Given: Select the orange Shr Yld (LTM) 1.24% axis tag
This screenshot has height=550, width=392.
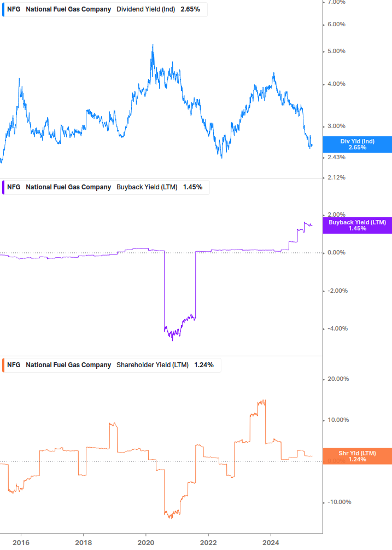Looking at the screenshot, I should 358,456.
